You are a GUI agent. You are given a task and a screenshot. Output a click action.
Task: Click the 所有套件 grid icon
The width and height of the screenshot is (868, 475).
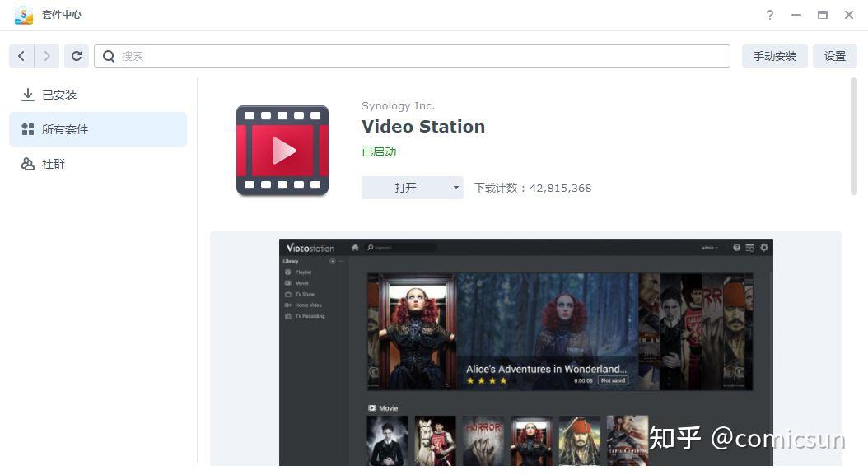tap(28, 129)
